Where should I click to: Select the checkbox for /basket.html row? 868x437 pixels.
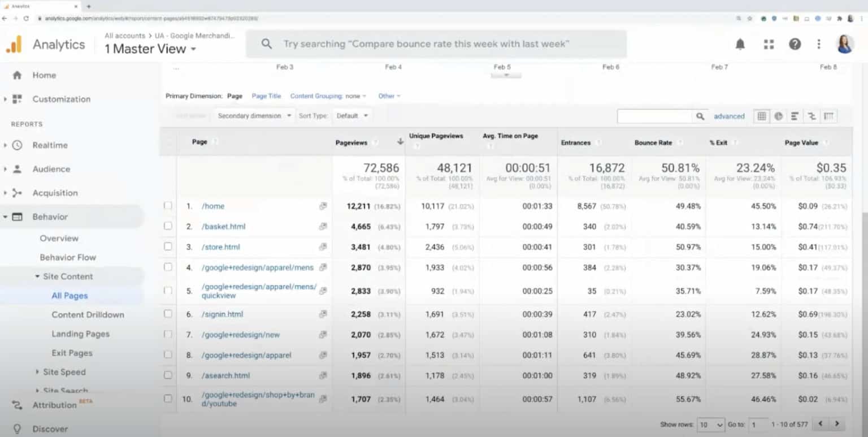click(168, 226)
